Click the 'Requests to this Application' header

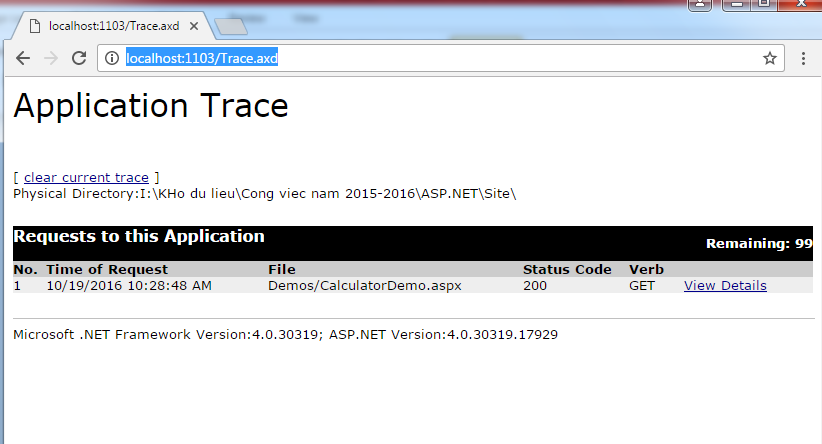coord(139,237)
